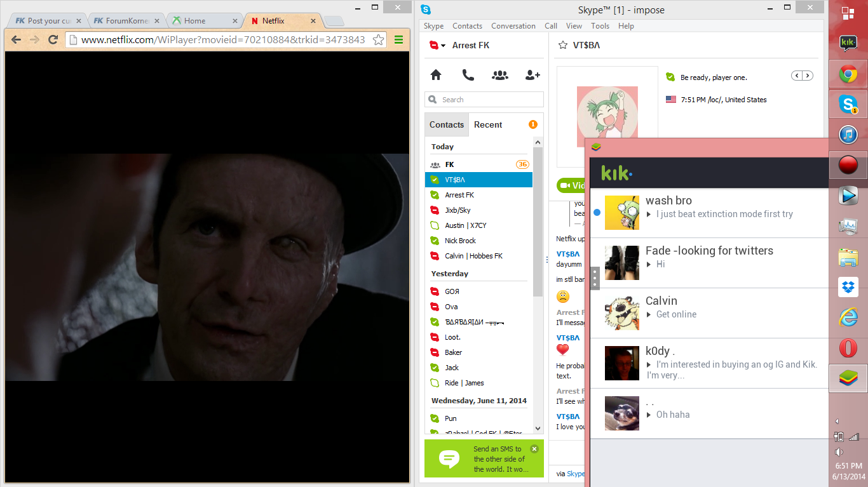Select the Loot. contact in Skype
The width and height of the screenshot is (868, 487).
click(478, 337)
